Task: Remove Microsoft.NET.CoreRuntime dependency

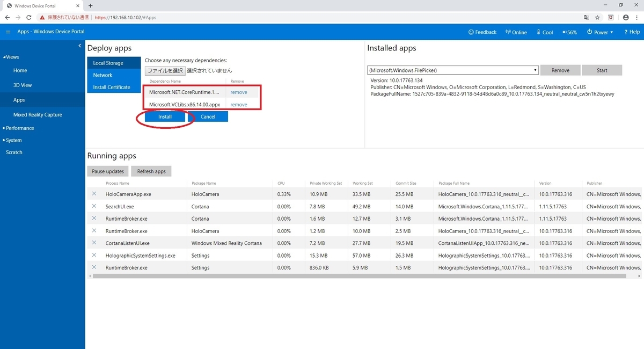Action: point(239,92)
